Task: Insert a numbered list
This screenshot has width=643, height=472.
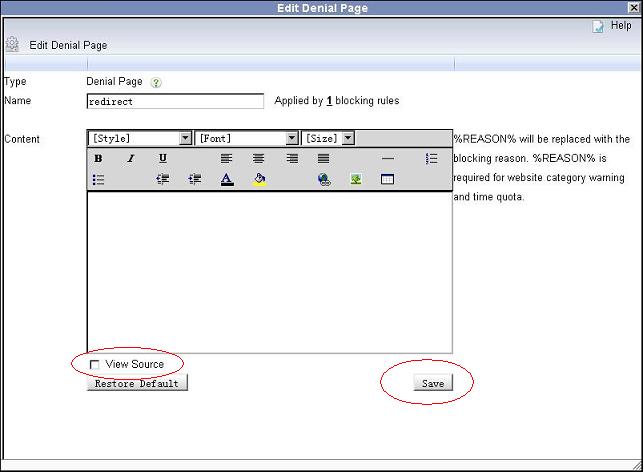Action: (431, 158)
